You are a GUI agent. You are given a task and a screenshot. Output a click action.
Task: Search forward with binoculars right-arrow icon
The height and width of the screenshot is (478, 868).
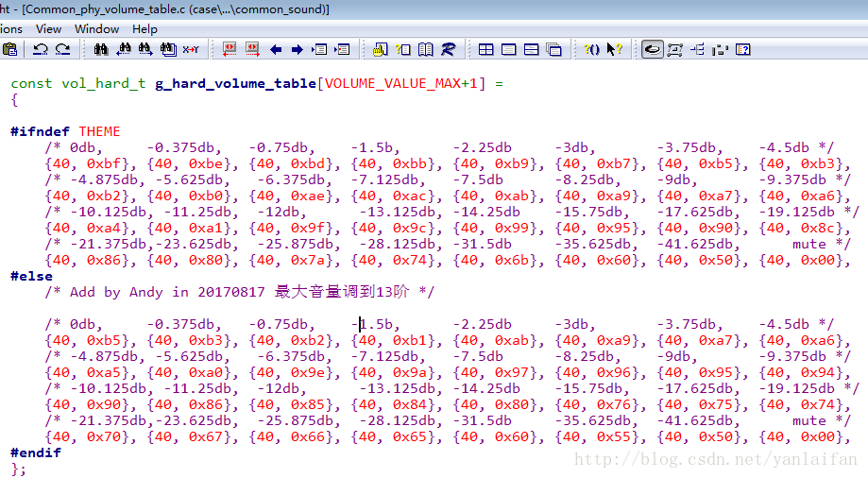145,49
